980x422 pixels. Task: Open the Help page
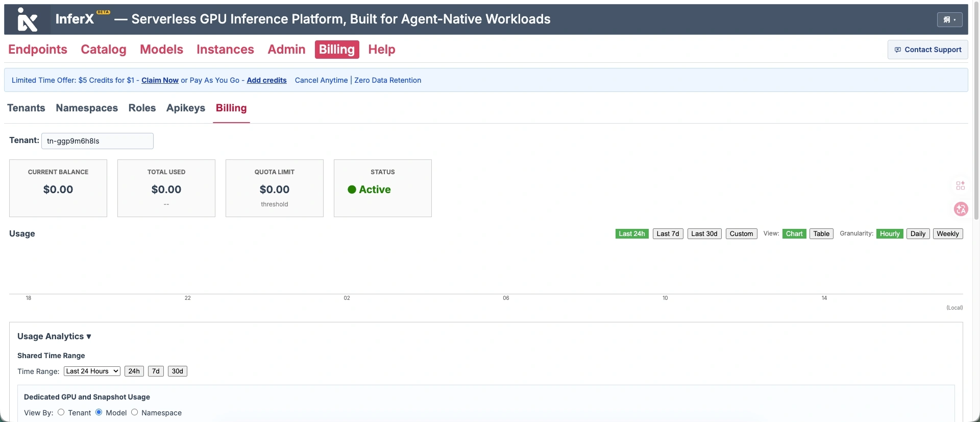coord(382,50)
